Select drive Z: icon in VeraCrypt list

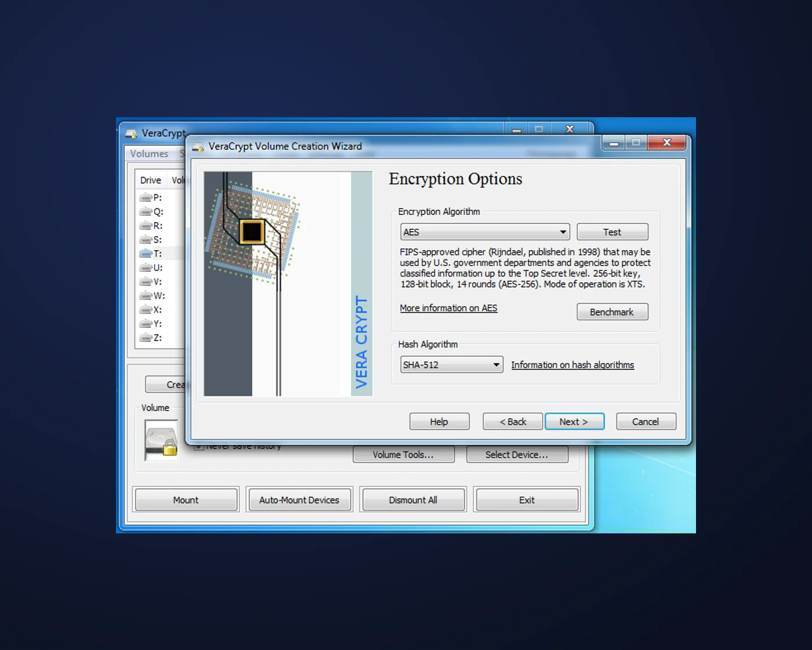point(146,338)
